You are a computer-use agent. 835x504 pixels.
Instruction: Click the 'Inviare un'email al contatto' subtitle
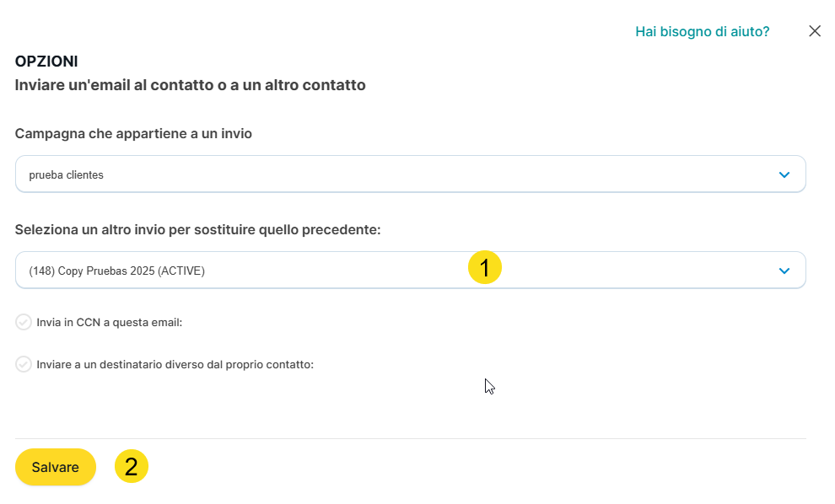point(190,85)
